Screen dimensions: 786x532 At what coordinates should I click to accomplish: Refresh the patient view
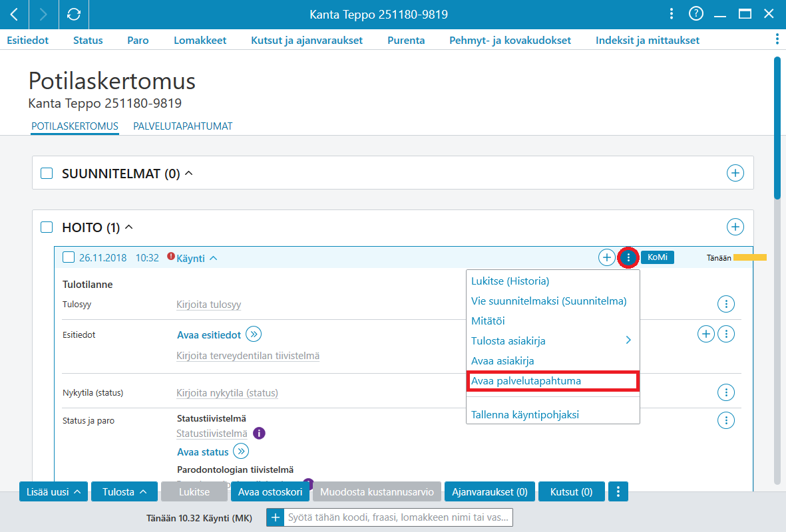tap(74, 15)
